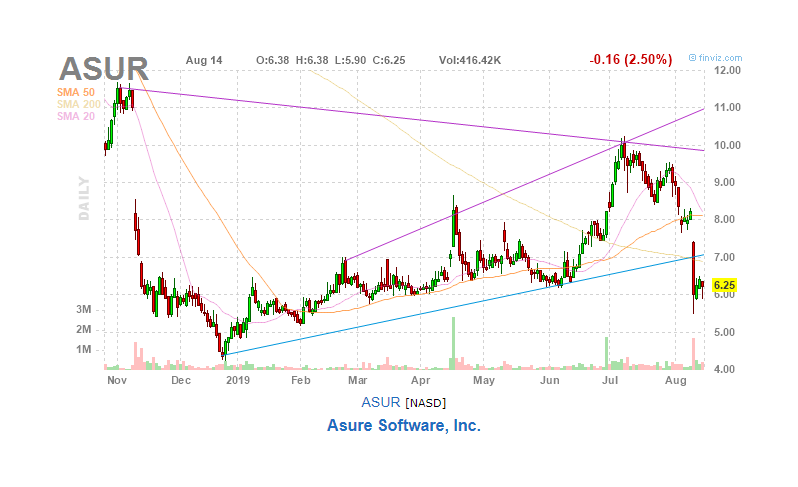The height and width of the screenshot is (487, 798).
Task: Click the 2M volume axis label
Action: click(84, 329)
